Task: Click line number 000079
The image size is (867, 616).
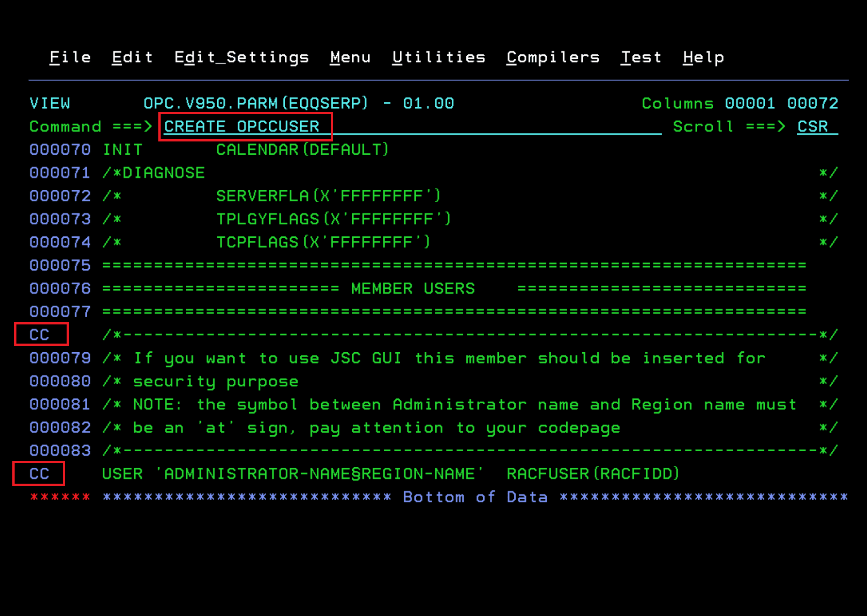Action: coord(60,358)
